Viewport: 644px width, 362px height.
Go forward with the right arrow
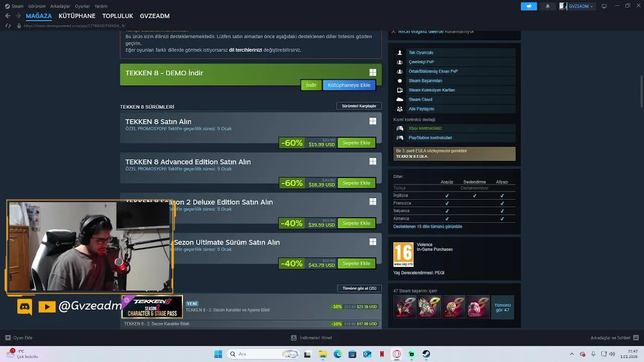[x=18, y=16]
